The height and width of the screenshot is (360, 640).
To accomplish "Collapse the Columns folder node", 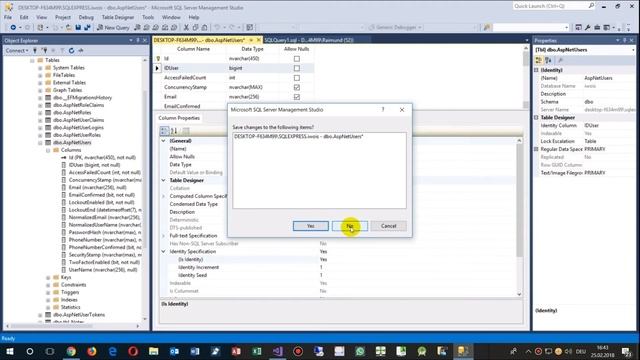I will coord(48,150).
